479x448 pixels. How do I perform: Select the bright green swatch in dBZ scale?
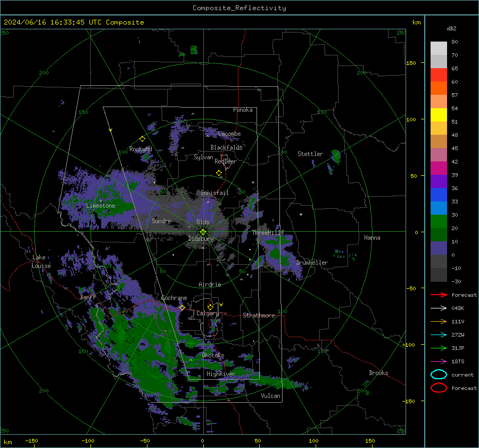coord(439,222)
